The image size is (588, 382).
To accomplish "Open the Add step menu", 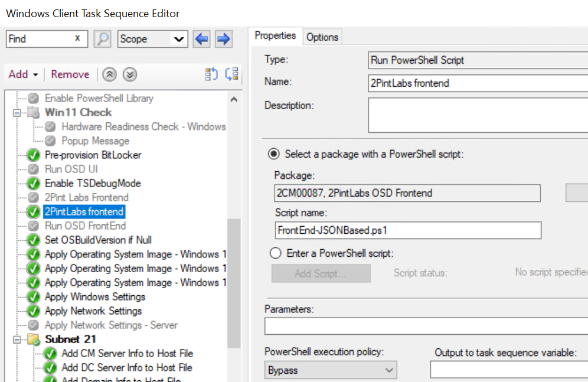I will pyautogui.click(x=23, y=74).
